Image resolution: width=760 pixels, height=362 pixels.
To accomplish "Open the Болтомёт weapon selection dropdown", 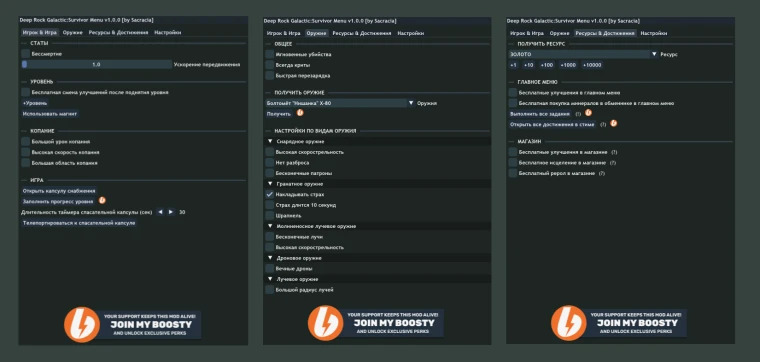I will 340,103.
